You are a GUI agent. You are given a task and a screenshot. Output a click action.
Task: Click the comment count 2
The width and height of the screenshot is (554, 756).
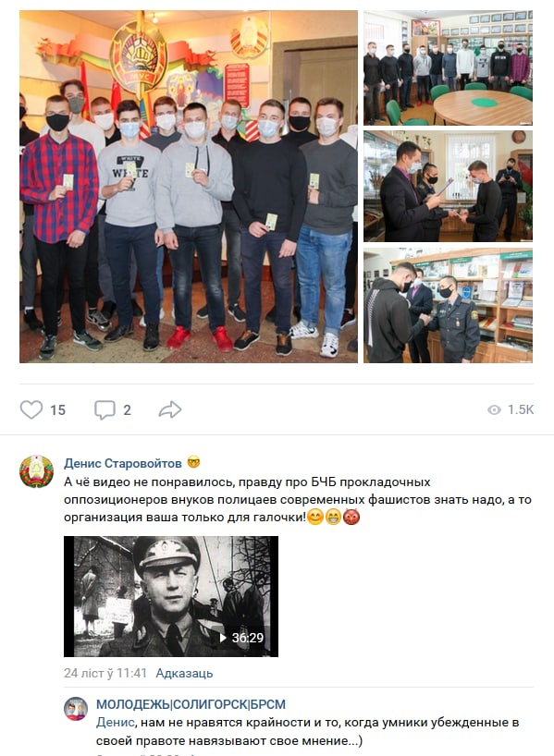127,410
